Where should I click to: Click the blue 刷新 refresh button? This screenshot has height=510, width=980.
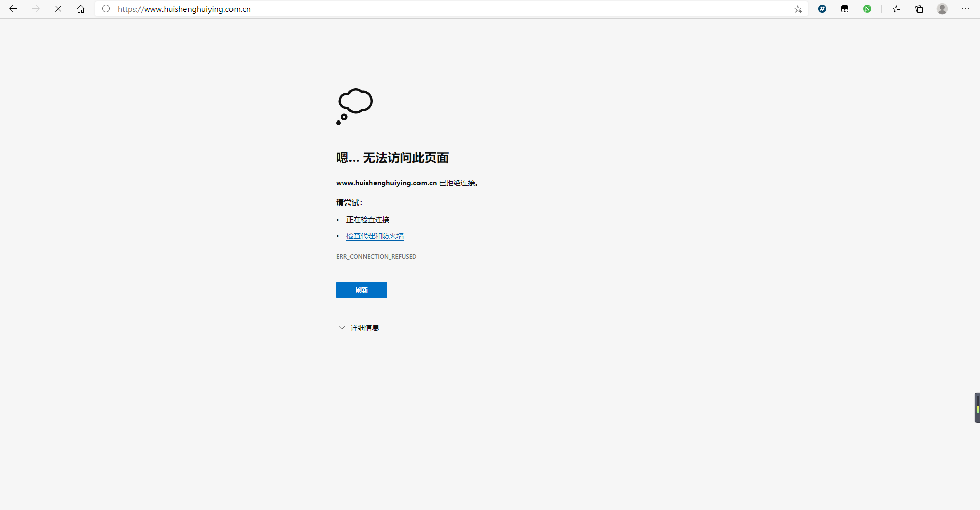pos(362,290)
